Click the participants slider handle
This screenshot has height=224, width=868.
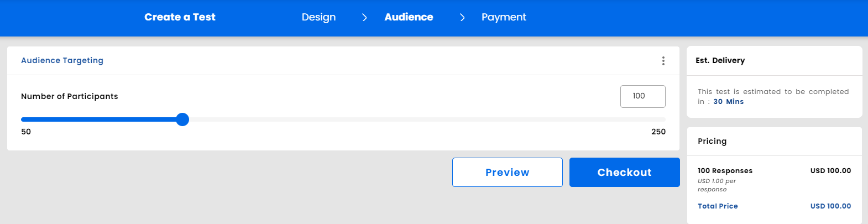(x=182, y=119)
